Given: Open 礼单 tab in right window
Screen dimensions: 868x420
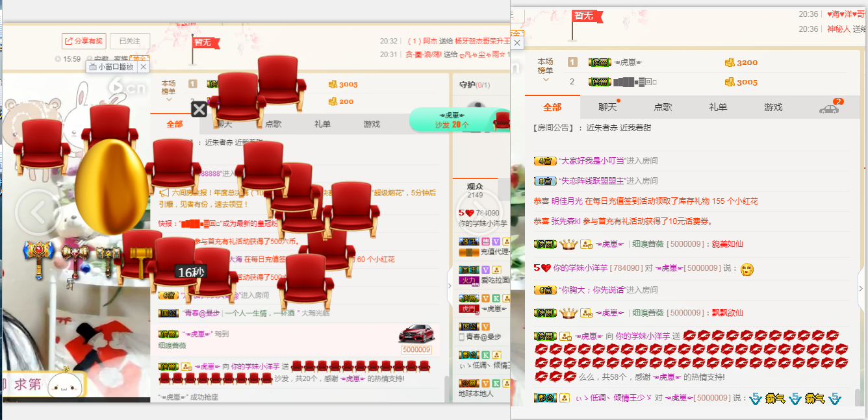Looking at the screenshot, I should (718, 107).
